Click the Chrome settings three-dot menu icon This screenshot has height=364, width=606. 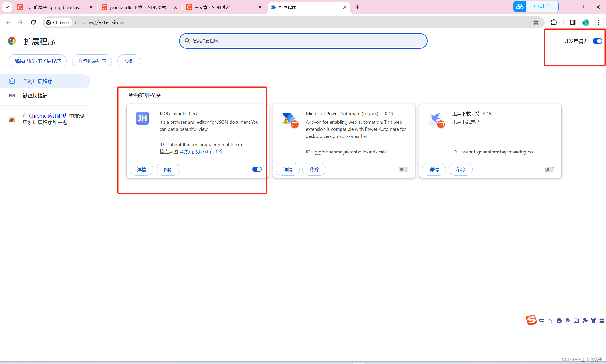tap(599, 22)
